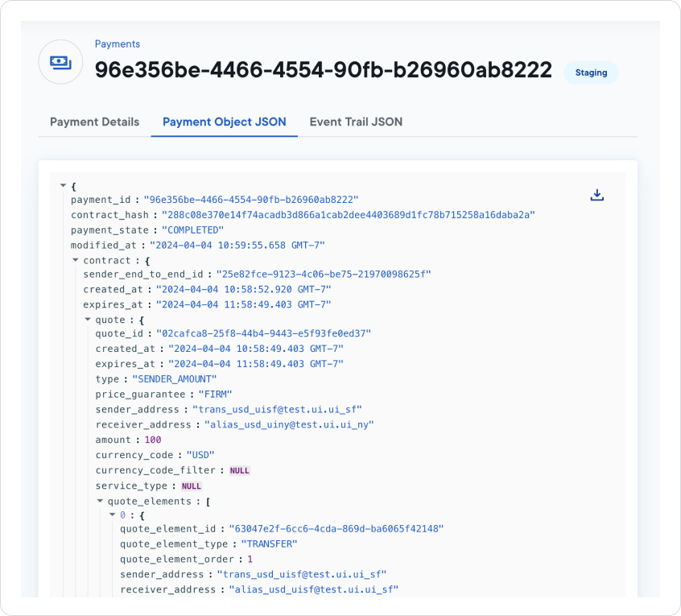Click the Payments card icon

pos(60,61)
